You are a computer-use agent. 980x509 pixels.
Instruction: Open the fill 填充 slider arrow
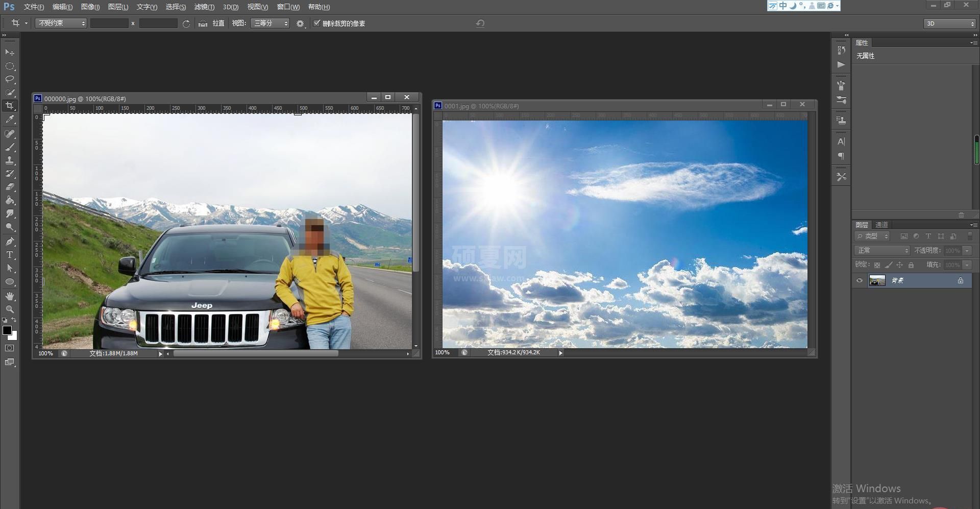[967, 265]
